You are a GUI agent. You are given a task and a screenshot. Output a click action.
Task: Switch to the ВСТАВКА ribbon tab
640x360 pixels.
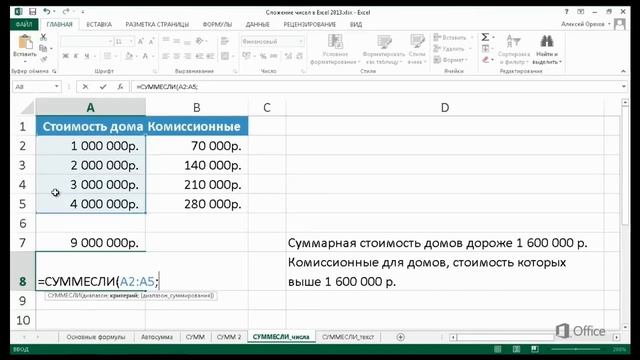99,24
